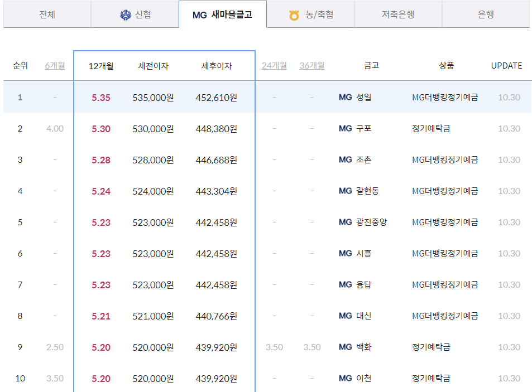Click the 신협 logo icon

(x=126, y=15)
